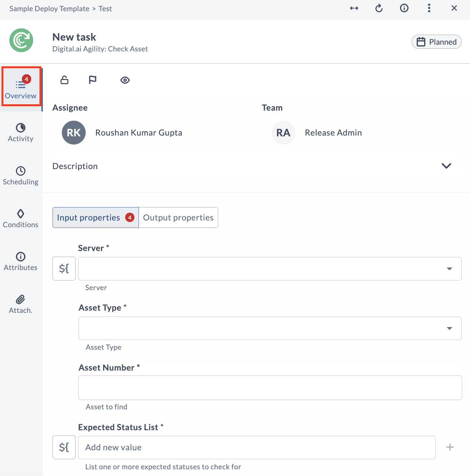Click the variable ${ button beside Expected Status List

(64, 447)
